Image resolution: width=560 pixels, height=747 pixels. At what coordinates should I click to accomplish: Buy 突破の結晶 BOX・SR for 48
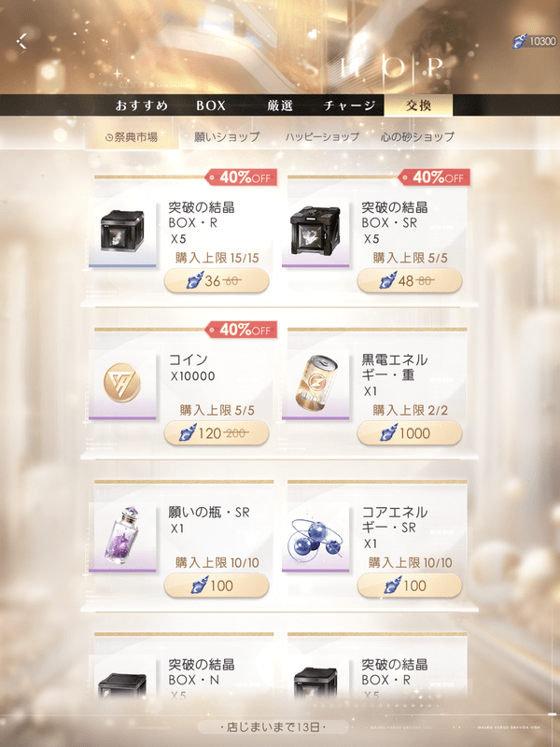(x=410, y=281)
